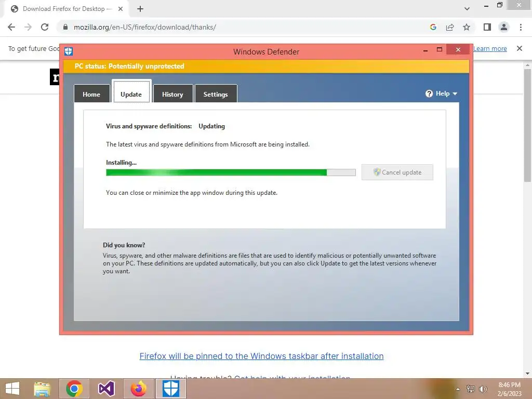Click the Updating status text
The height and width of the screenshot is (399, 532).
(212, 126)
